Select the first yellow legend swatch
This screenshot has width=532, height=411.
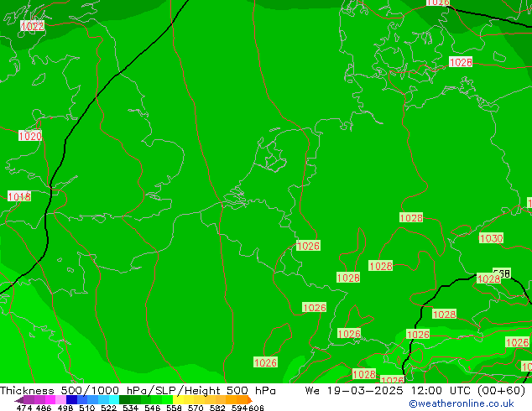point(179,400)
